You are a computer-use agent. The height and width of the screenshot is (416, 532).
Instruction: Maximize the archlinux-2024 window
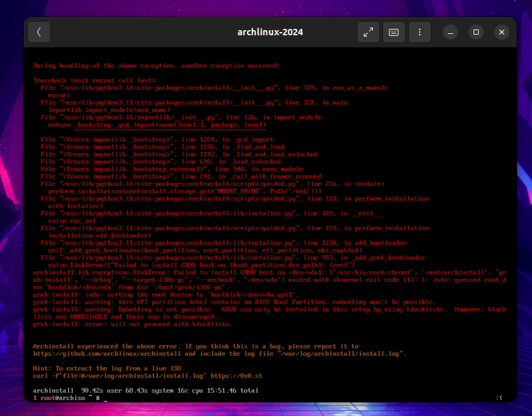click(476, 31)
